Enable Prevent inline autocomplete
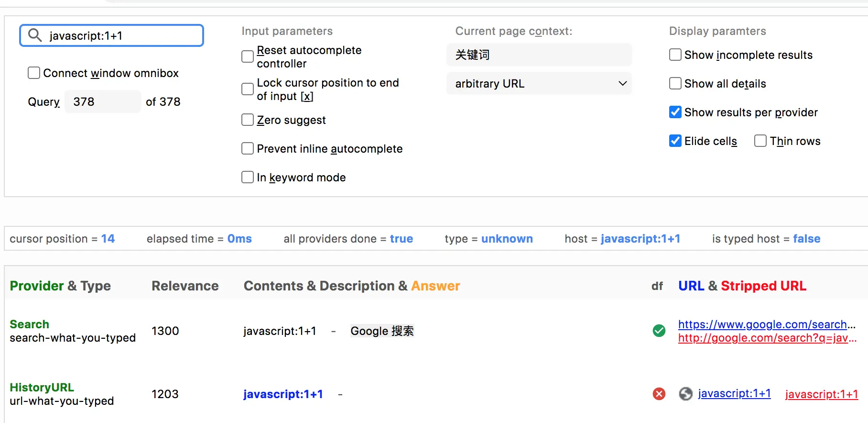This screenshot has height=423, width=868. [x=248, y=148]
